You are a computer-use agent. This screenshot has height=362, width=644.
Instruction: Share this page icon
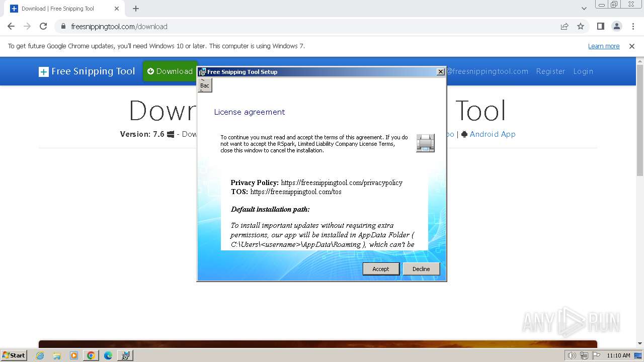[565, 27]
